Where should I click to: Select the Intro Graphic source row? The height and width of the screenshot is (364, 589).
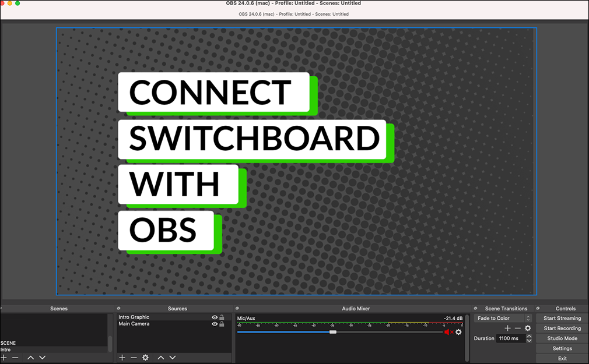174,317
